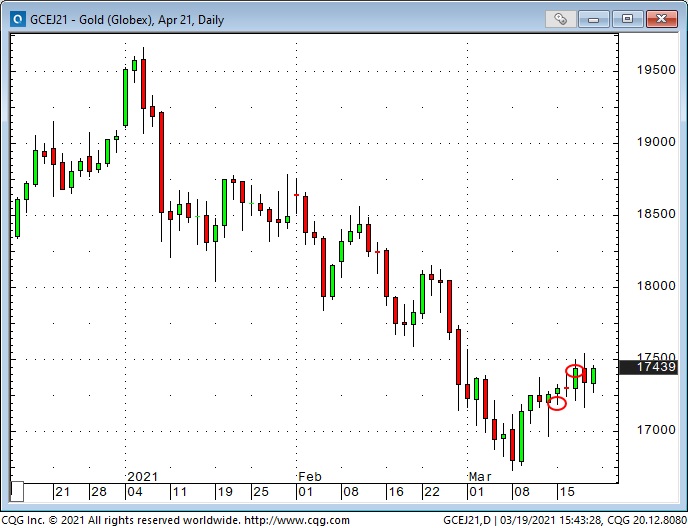This screenshot has height=528, width=688.
Task: Click the tall red candle after January 4 peak
Action: (161, 162)
